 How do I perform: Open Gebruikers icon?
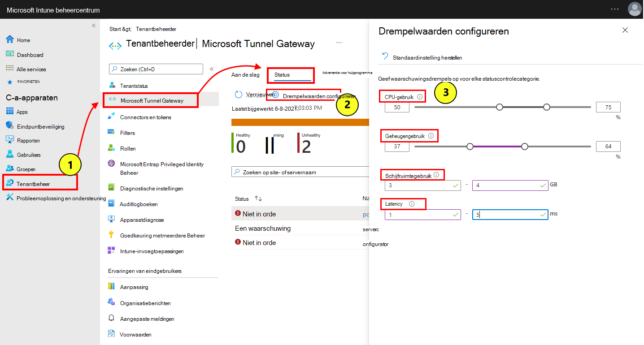10,154
